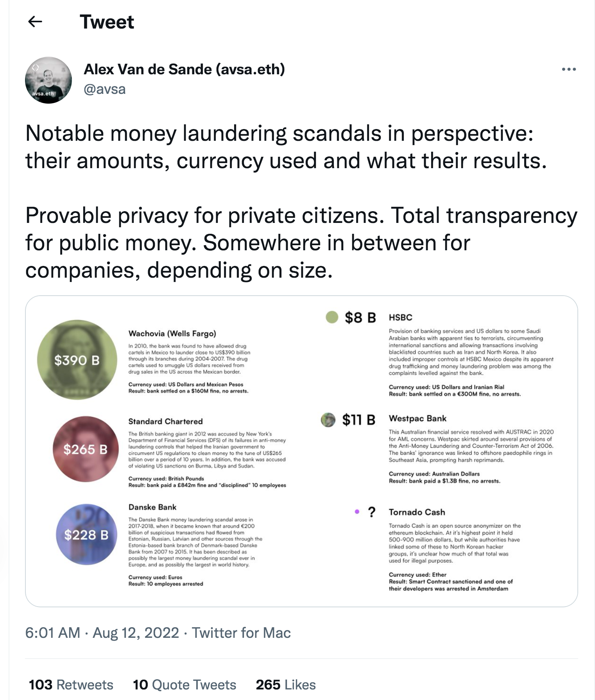The image size is (595, 700).
Task: Click the blue $228 B circle
Action: pos(86,534)
